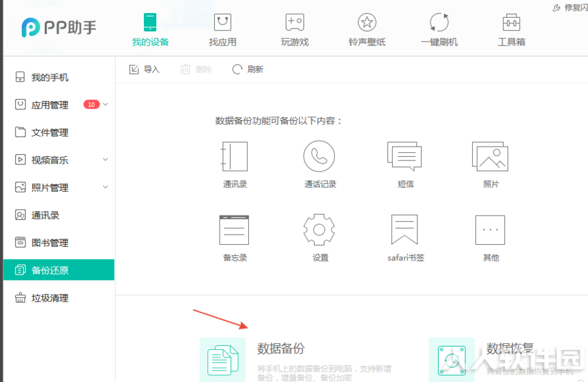Click the 设置 gear icon
The height and width of the screenshot is (382, 588).
(x=319, y=230)
